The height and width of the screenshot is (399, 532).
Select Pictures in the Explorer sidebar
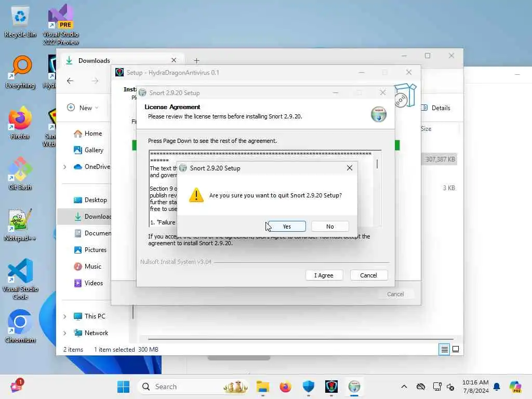tap(90, 250)
